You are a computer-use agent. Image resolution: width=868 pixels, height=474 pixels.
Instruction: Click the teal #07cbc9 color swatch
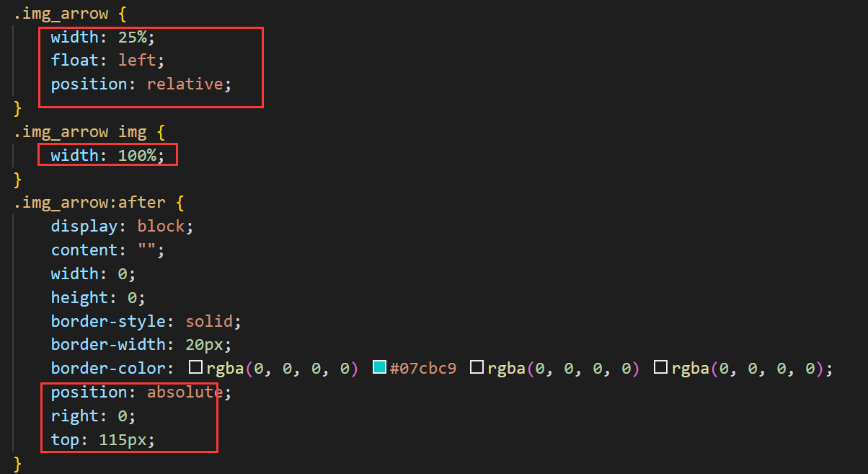click(x=379, y=368)
